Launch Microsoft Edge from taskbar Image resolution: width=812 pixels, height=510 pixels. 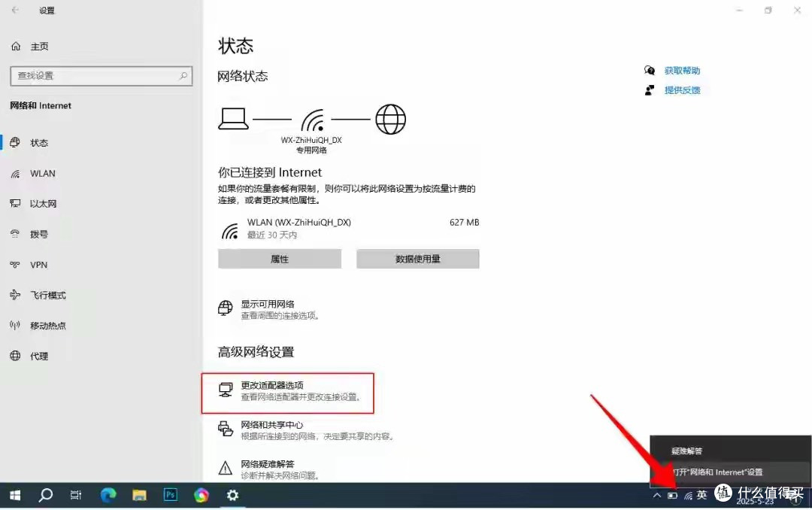[x=108, y=496]
